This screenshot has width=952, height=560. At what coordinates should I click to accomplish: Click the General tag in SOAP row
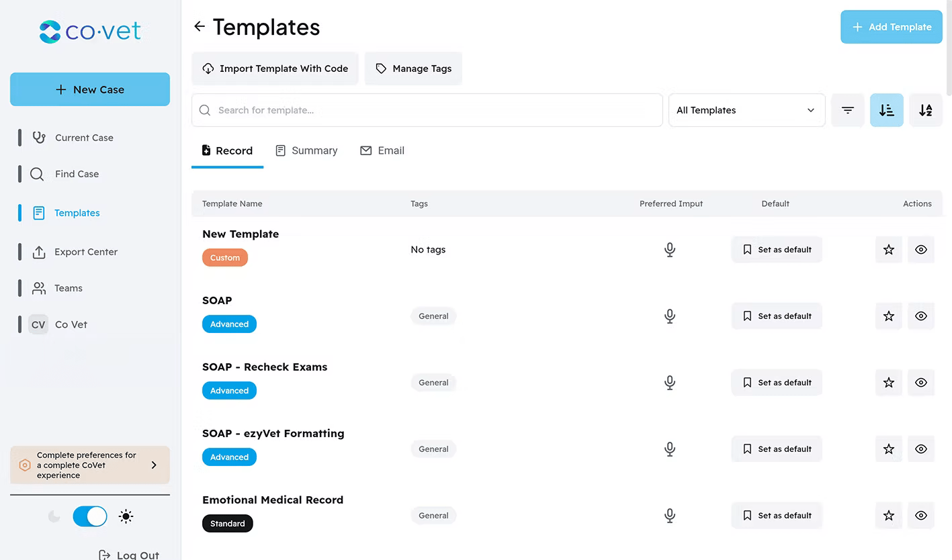(x=433, y=316)
